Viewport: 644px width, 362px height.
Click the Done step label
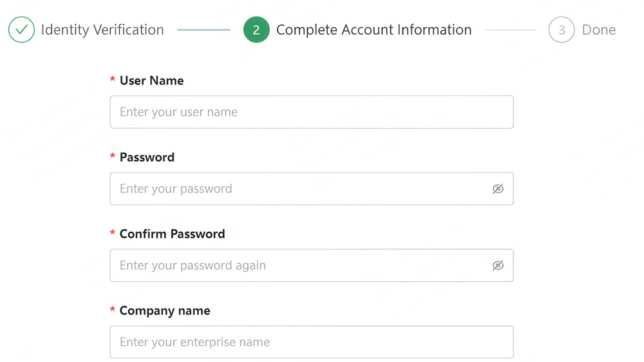pos(599,30)
